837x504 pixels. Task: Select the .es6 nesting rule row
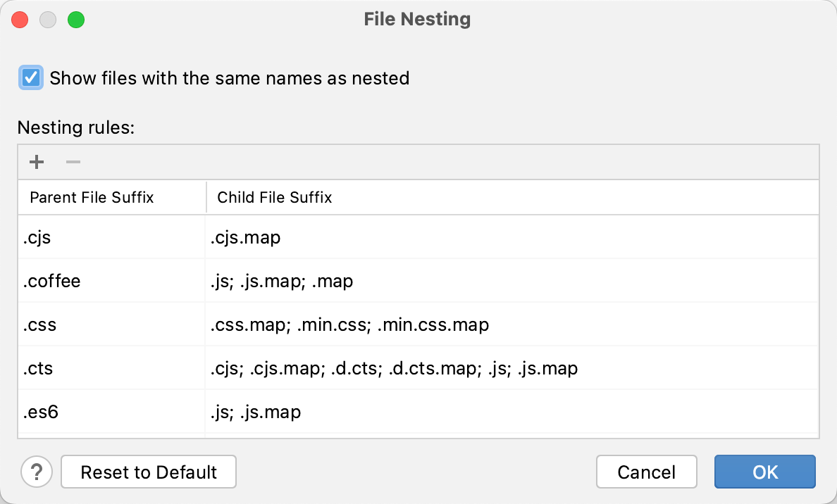point(106,412)
